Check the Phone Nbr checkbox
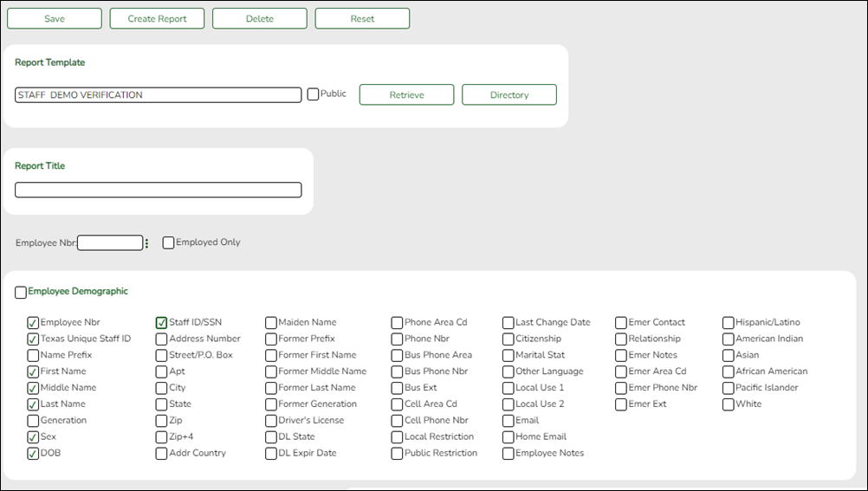868x491 pixels. click(397, 339)
